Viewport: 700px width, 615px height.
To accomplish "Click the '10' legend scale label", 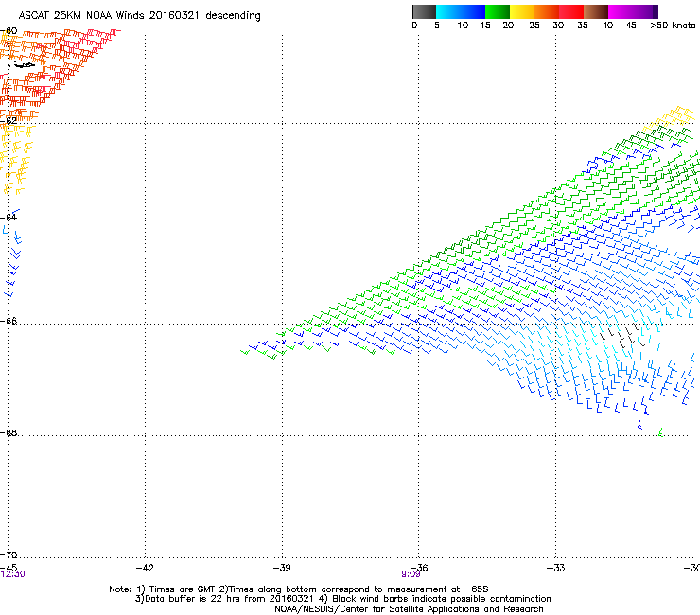I will [x=463, y=26].
